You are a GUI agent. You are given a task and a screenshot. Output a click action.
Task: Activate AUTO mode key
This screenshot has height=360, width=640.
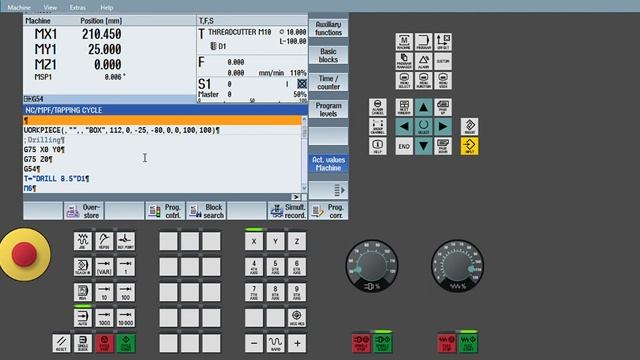[x=83, y=318]
